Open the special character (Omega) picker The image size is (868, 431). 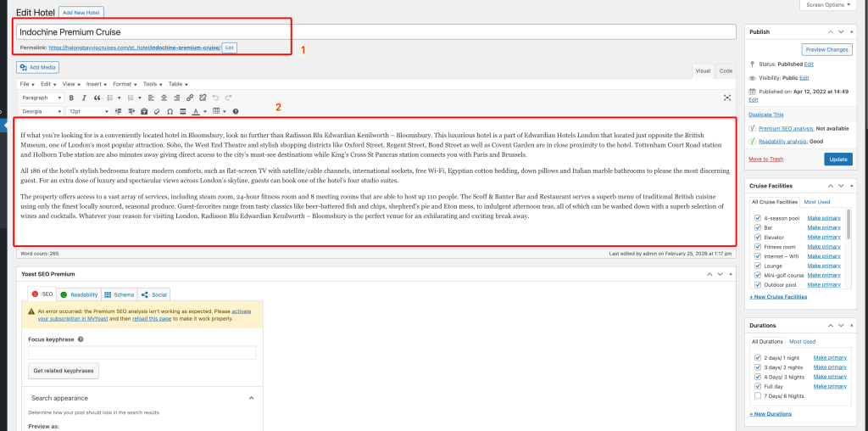170,111
